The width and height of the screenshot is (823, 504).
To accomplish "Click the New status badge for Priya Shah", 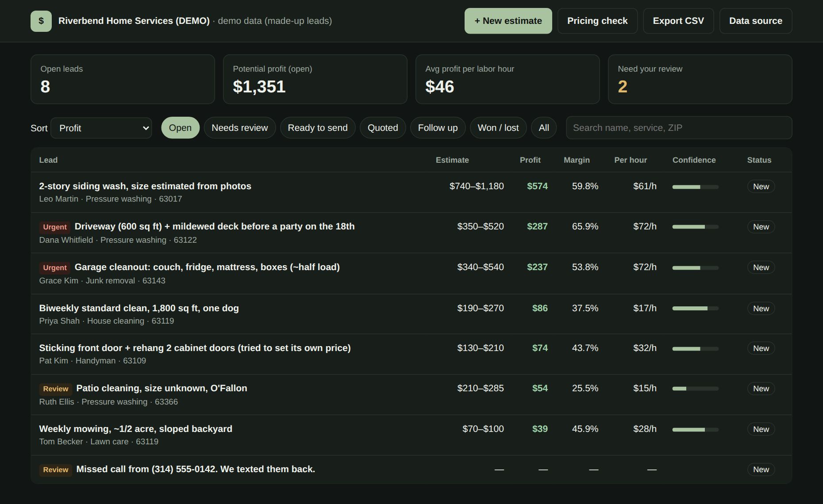I will [x=761, y=309].
